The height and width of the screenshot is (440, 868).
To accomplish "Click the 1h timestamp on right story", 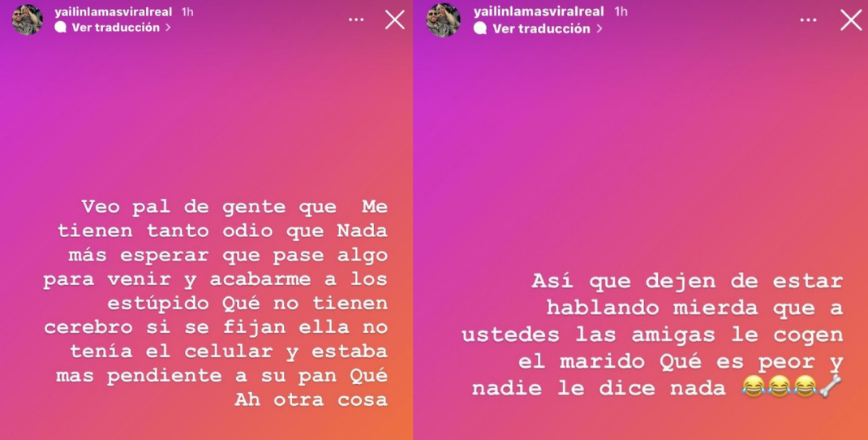I will click(x=621, y=11).
